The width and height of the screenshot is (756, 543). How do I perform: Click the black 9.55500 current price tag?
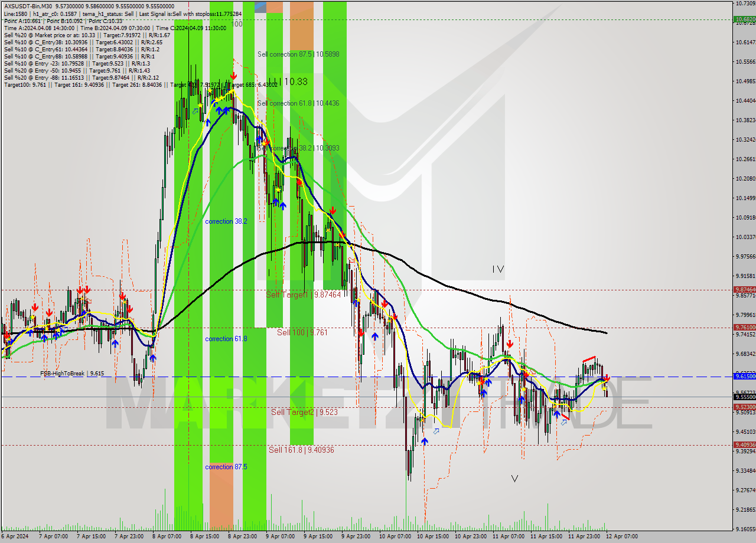[744, 397]
